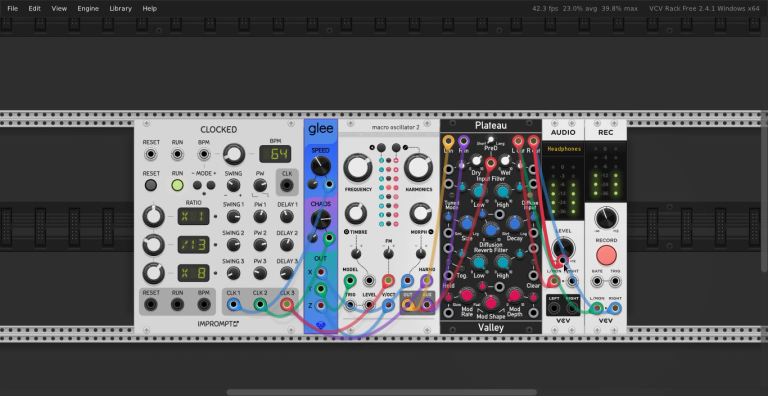Click the Plateau Decay knob
This screenshot has height=396, width=768.
514,223
